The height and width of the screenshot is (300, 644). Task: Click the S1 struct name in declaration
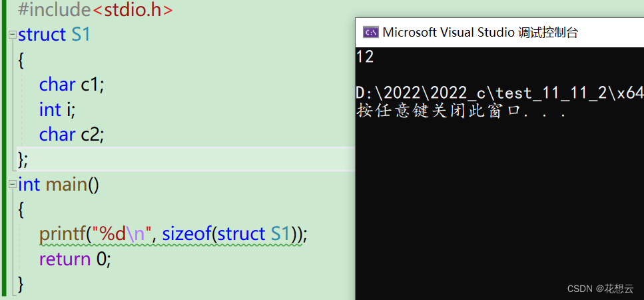click(x=80, y=35)
